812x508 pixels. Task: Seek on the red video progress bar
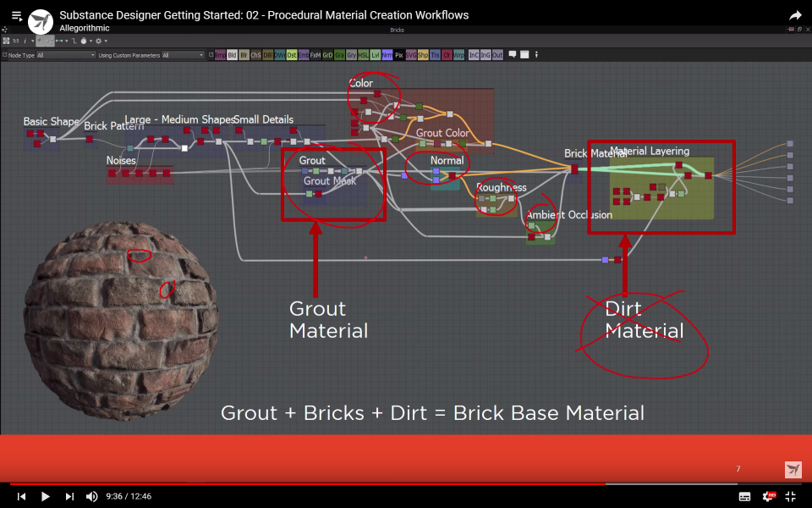[308, 483]
